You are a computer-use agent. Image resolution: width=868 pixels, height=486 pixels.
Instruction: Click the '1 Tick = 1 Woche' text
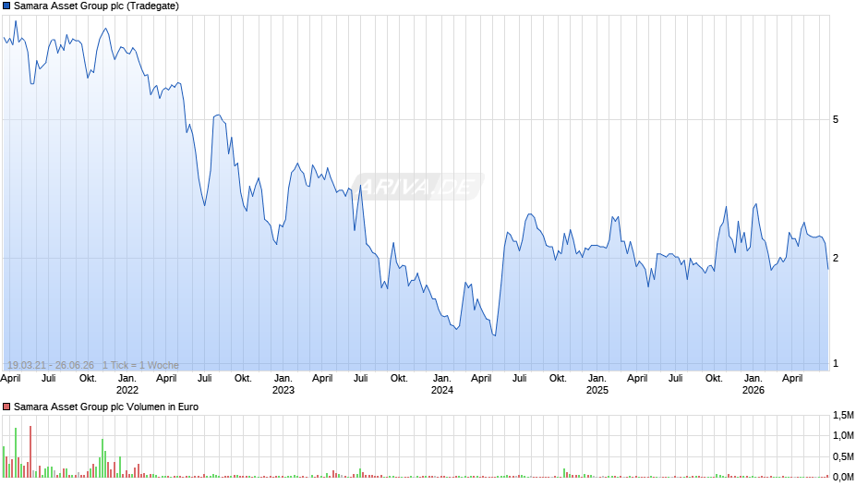click(x=140, y=365)
